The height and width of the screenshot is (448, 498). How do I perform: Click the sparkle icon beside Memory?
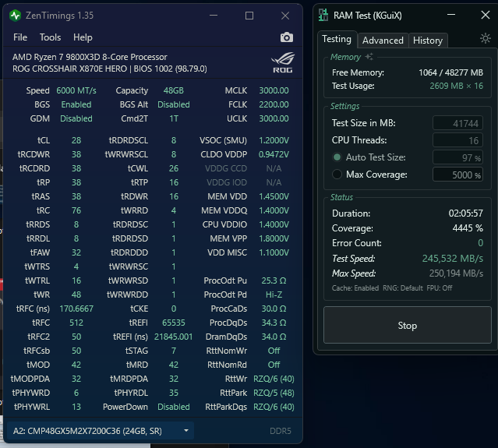tap(369, 57)
